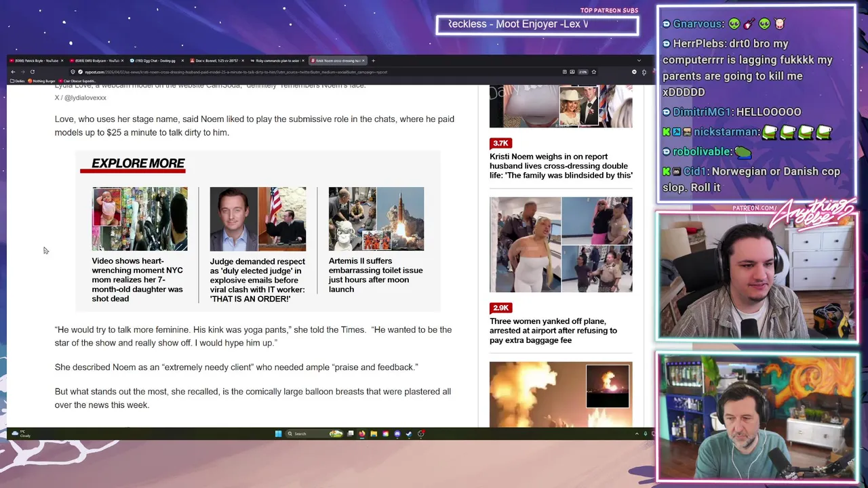Read the NYC mom 7-month-old daughter story

138,279
